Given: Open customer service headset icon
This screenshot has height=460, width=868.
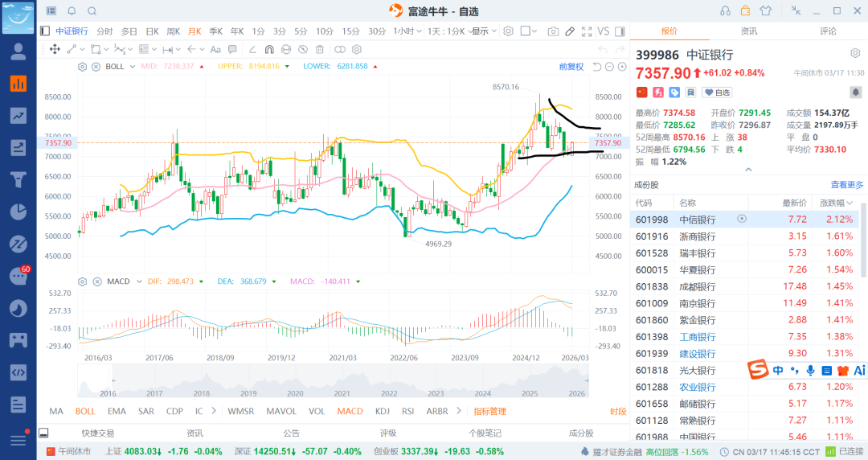Looking at the screenshot, I should [725, 11].
